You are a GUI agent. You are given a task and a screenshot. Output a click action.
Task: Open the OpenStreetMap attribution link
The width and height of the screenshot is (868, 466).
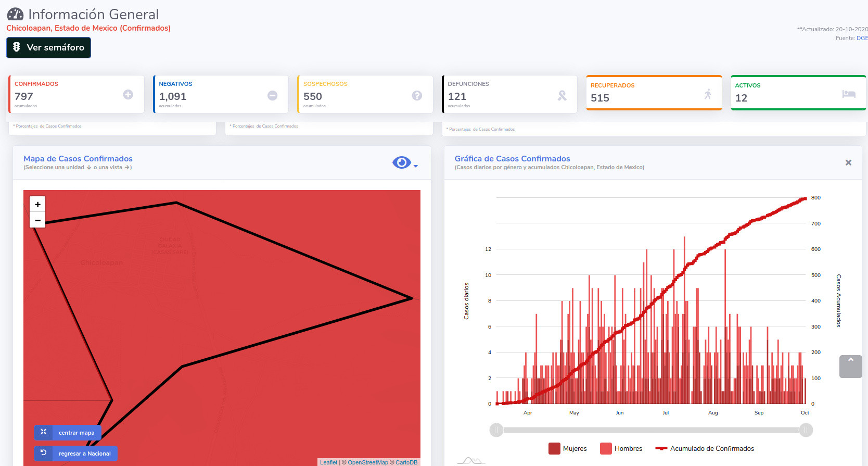[x=368, y=462]
